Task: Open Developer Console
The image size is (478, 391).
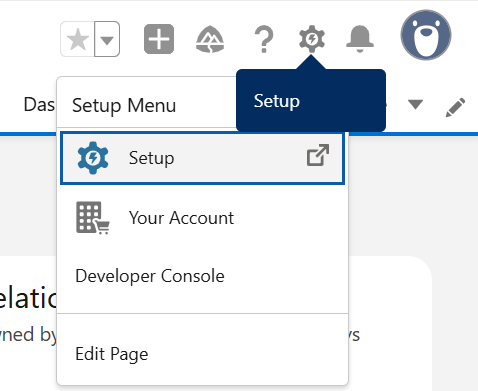Action: 202,276
